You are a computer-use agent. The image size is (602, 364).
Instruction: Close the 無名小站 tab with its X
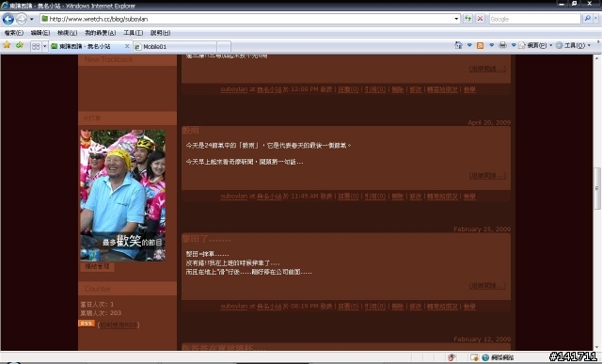pos(127,46)
